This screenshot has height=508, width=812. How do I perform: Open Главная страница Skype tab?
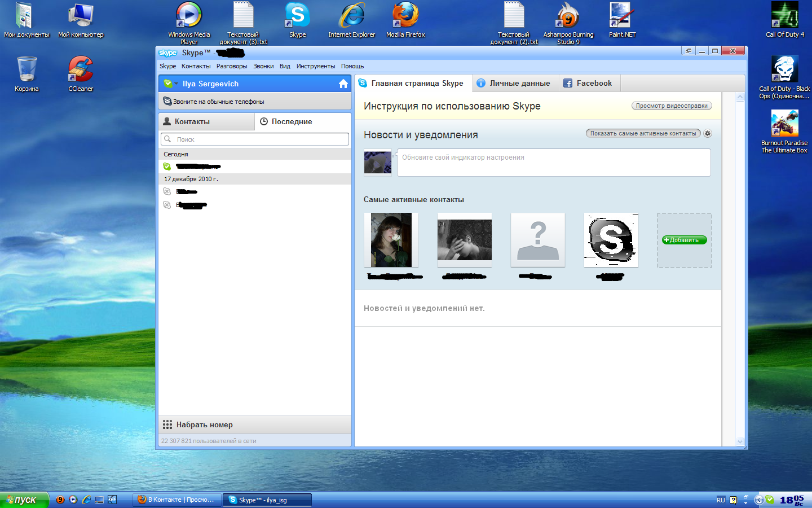(413, 83)
